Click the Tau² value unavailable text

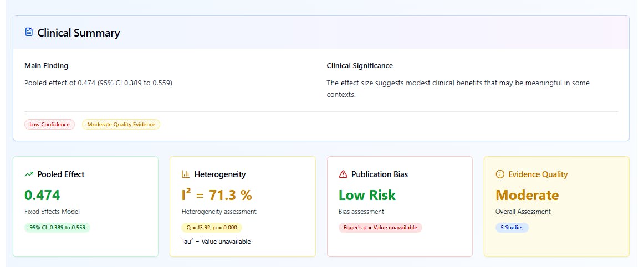click(x=216, y=242)
